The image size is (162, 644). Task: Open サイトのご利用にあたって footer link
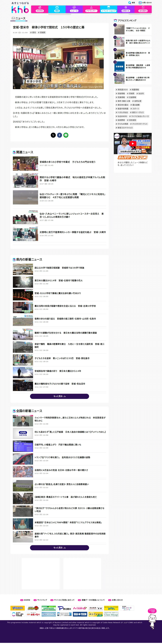[x=62, y=600]
